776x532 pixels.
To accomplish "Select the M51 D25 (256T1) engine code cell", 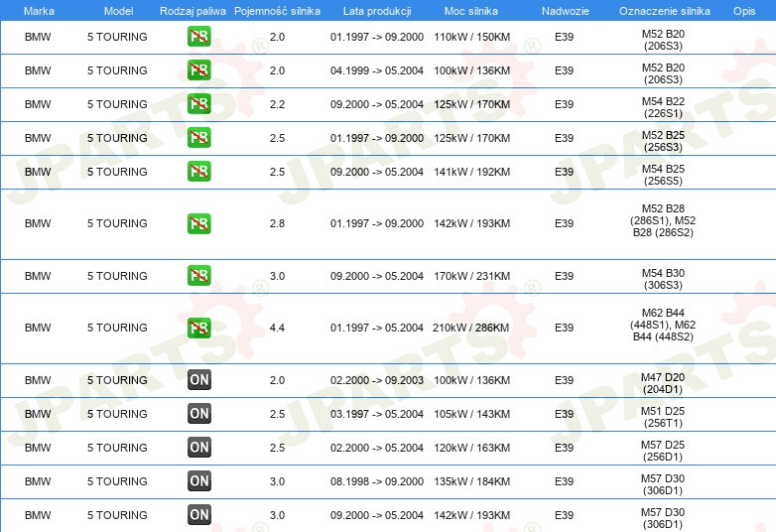I will click(663, 414).
